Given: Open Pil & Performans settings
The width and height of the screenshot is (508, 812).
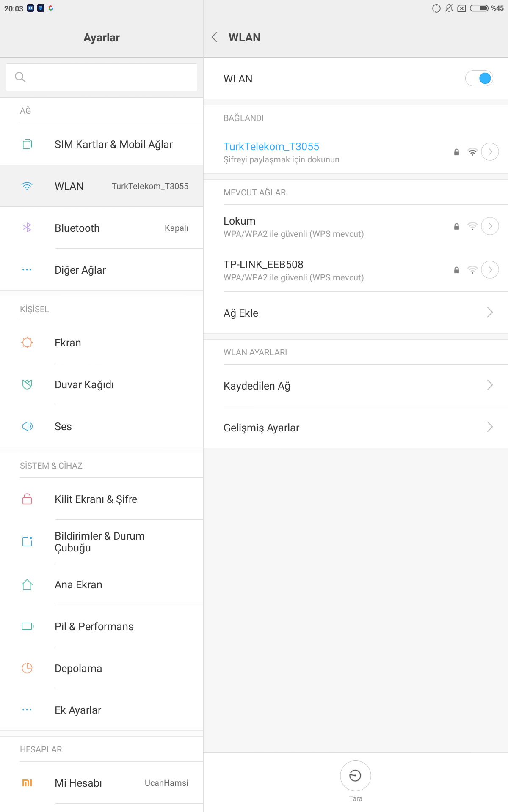Looking at the screenshot, I should point(102,626).
